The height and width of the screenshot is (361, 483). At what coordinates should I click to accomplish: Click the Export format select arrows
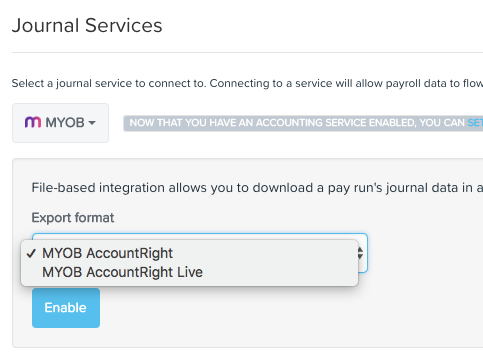360,253
